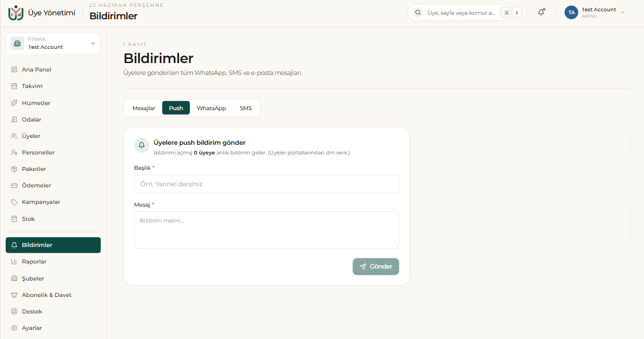Open Odalar menu item
644x339 pixels.
coord(53,119)
